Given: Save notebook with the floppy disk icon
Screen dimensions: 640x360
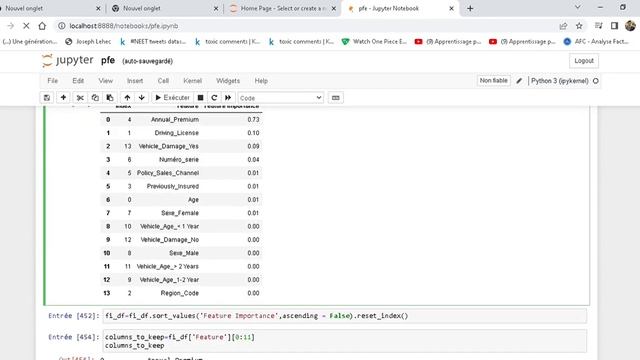Looking at the screenshot, I should pyautogui.click(x=47, y=98).
